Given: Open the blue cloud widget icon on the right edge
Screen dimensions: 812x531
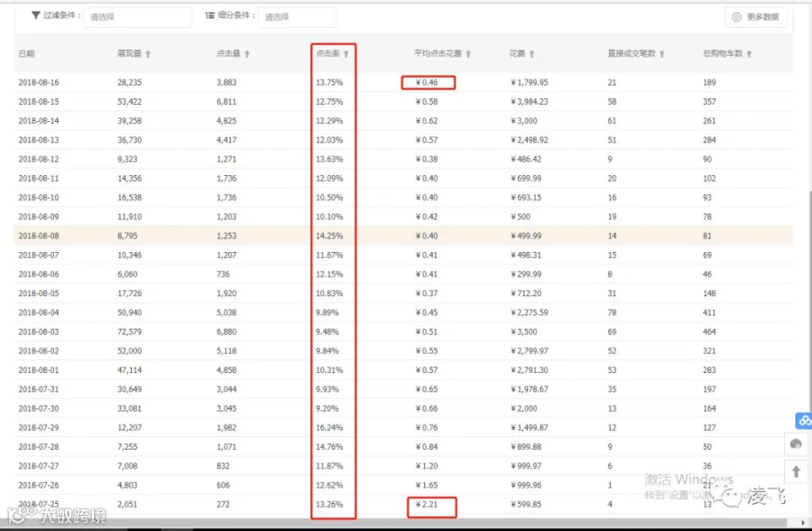Looking at the screenshot, I should click(804, 421).
